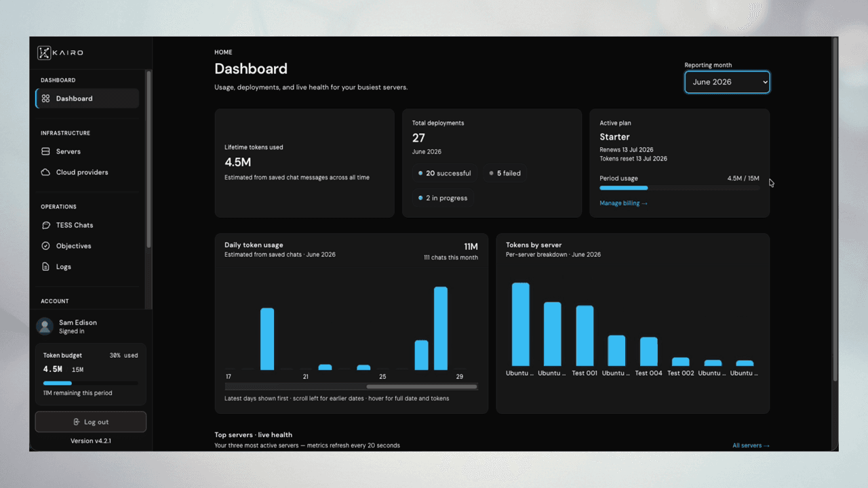Click the sidebar navigation scrollbar
The image size is (868, 488).
click(149, 159)
